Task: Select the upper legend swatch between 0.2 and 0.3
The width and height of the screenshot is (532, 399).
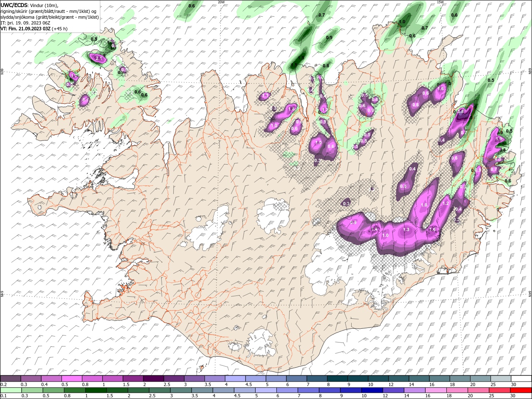Action: pyautogui.click(x=10, y=379)
